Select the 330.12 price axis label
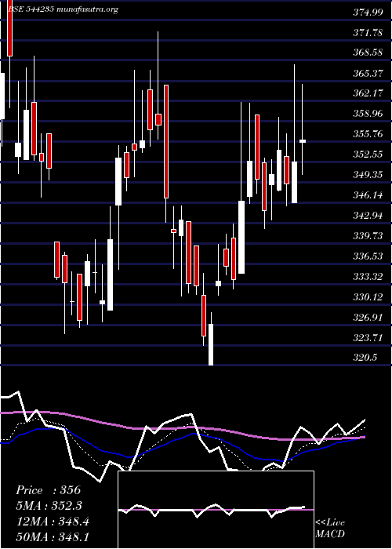 [x=368, y=297]
